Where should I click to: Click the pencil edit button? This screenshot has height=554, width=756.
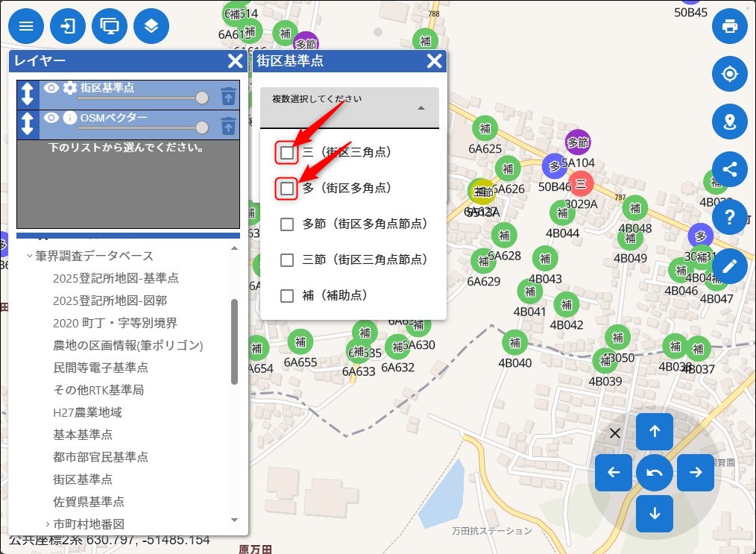pyautogui.click(x=729, y=265)
